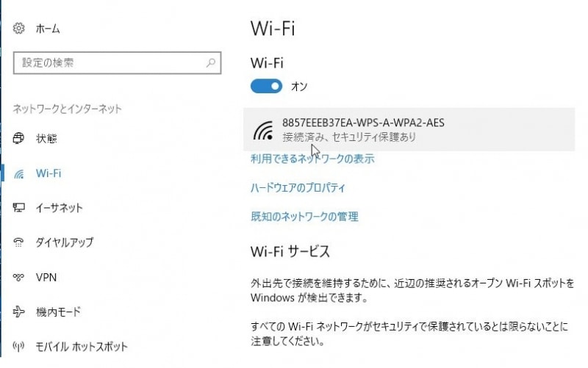Turn off the Wi-Fi toggle switch
This screenshot has height=368, width=588.
[266, 87]
